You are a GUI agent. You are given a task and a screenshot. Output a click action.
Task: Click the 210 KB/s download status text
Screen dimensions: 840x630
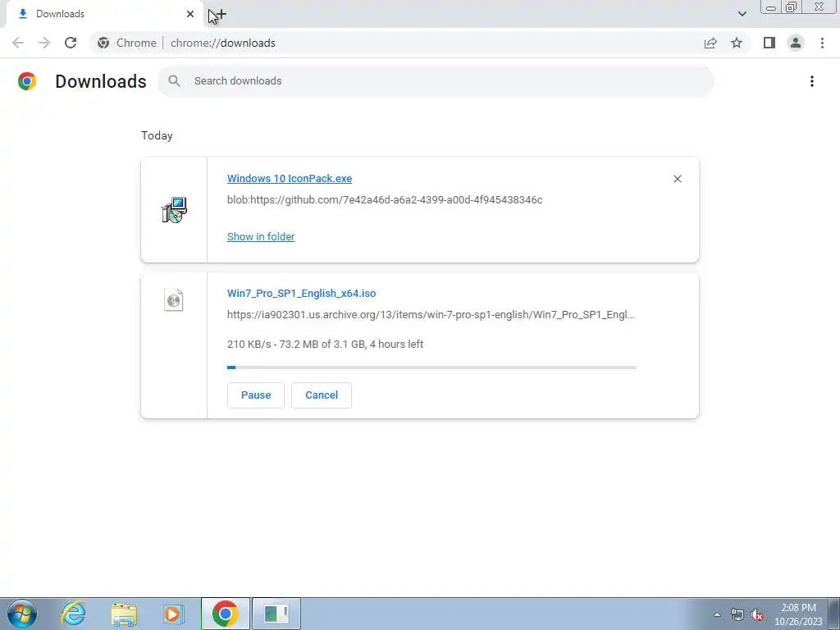point(325,344)
